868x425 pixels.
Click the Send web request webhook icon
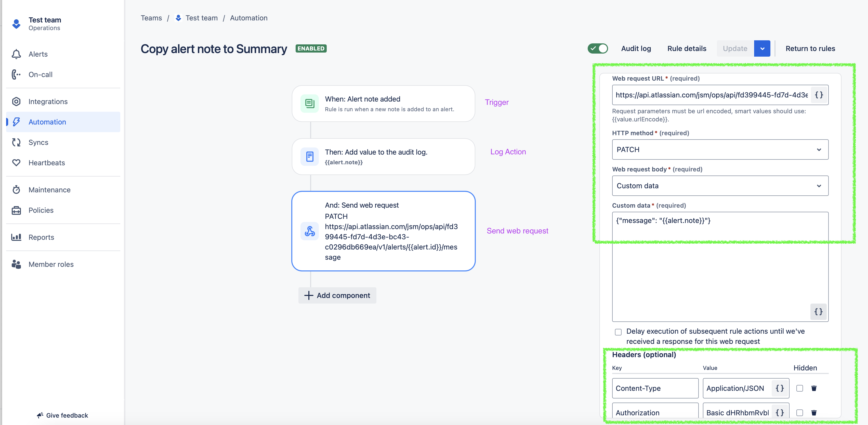[x=309, y=231]
